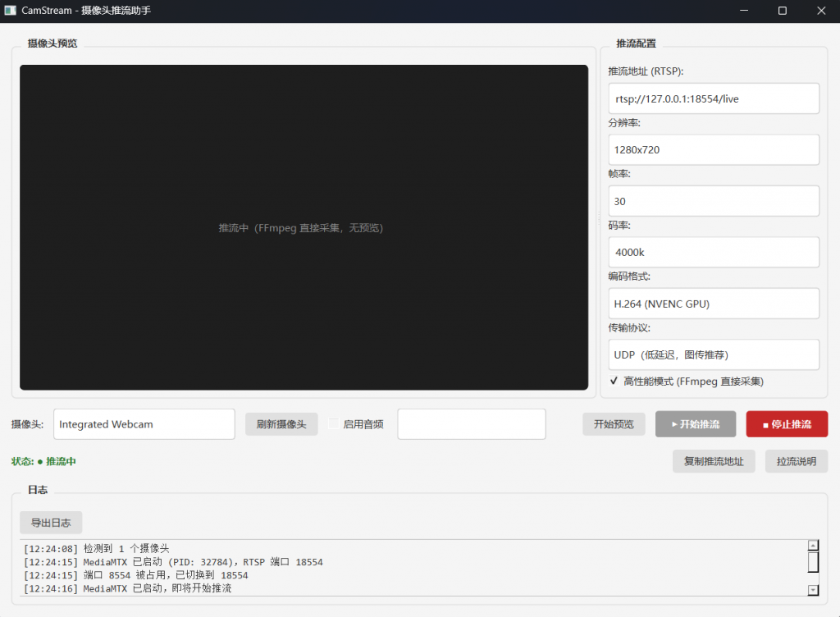The width and height of the screenshot is (840, 617).
Task: Click the 复制推流地址 copy address button
Action: click(x=713, y=461)
